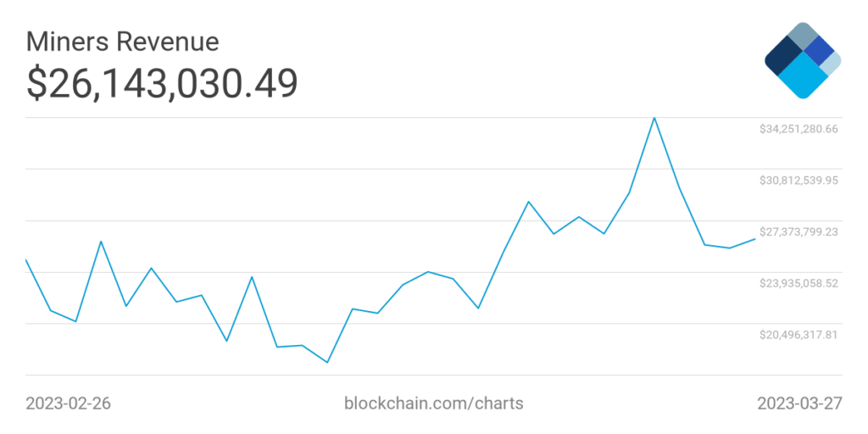The image size is (868, 434).
Task: Pick the $23,935,058.52 axis label
Action: pyautogui.click(x=798, y=283)
